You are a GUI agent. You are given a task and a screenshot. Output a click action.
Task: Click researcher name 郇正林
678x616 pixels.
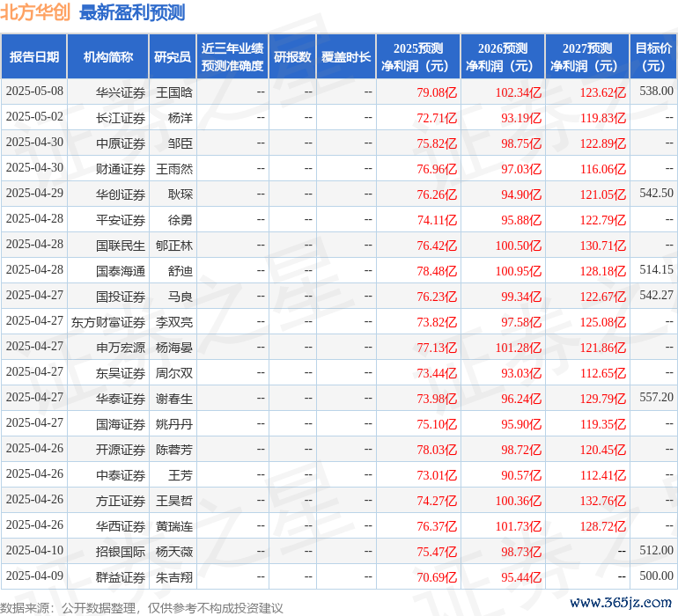coord(173,246)
